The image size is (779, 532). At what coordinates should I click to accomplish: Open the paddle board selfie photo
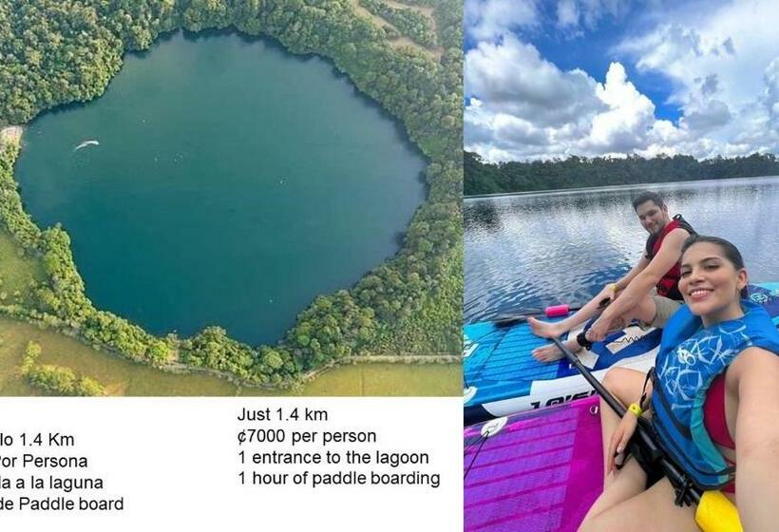tap(621, 266)
